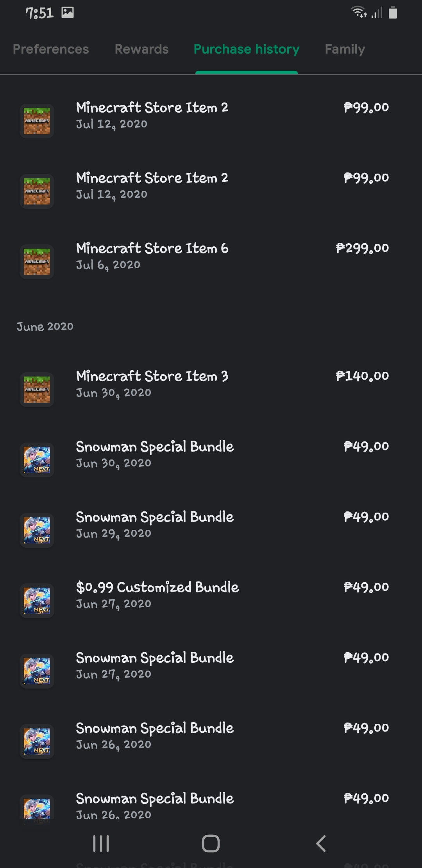Tap the Wi-Fi status icon

pos(359,13)
